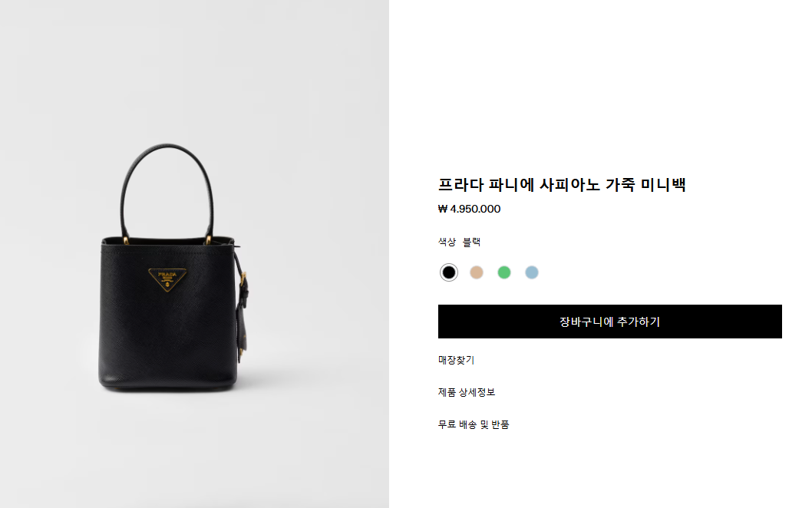This screenshot has width=812, height=508.
Task: Open the black bag product photo
Action: [x=194, y=254]
